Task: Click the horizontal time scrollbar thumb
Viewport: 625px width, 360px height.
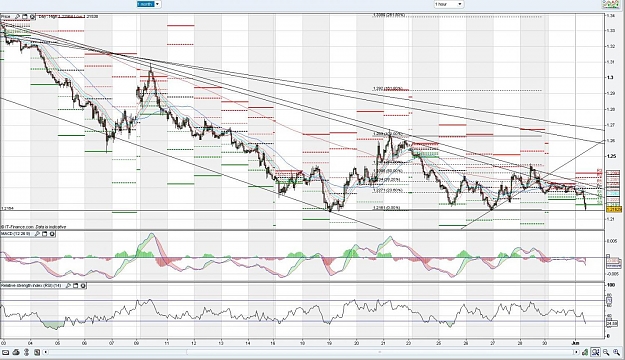Action: pyautogui.click(x=379, y=352)
